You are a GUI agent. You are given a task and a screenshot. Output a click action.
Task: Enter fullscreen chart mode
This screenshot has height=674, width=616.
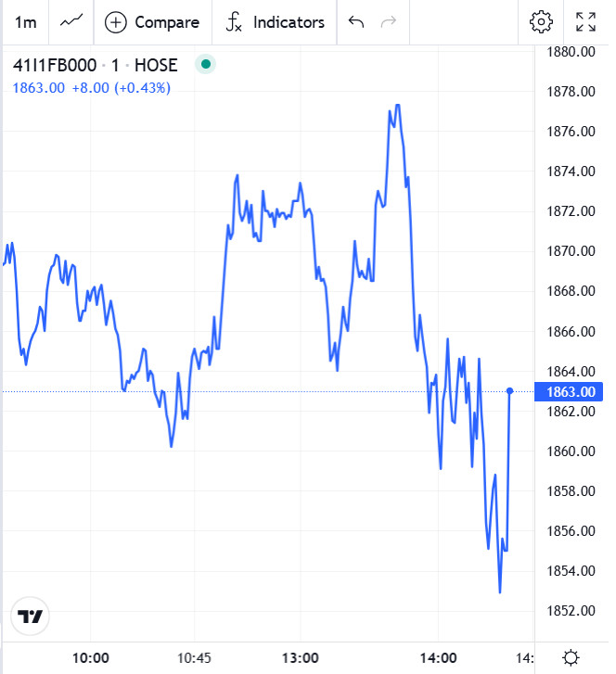[586, 22]
